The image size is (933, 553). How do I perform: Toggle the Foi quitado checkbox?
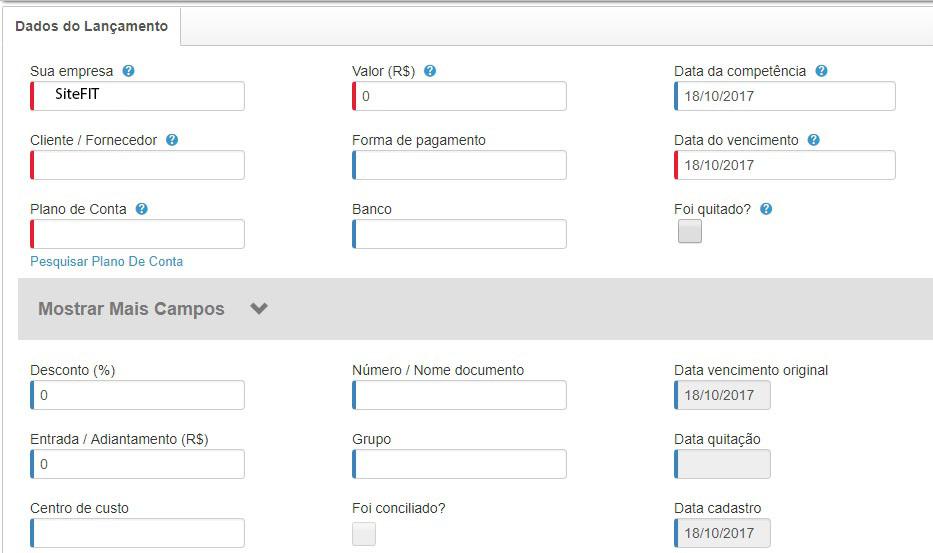(690, 232)
